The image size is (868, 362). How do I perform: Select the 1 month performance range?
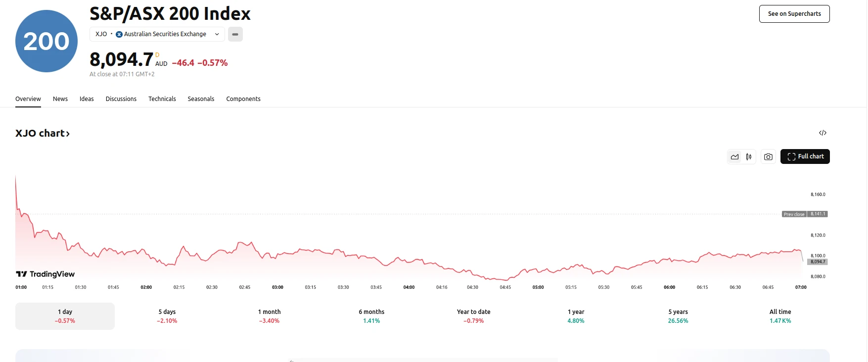269,315
